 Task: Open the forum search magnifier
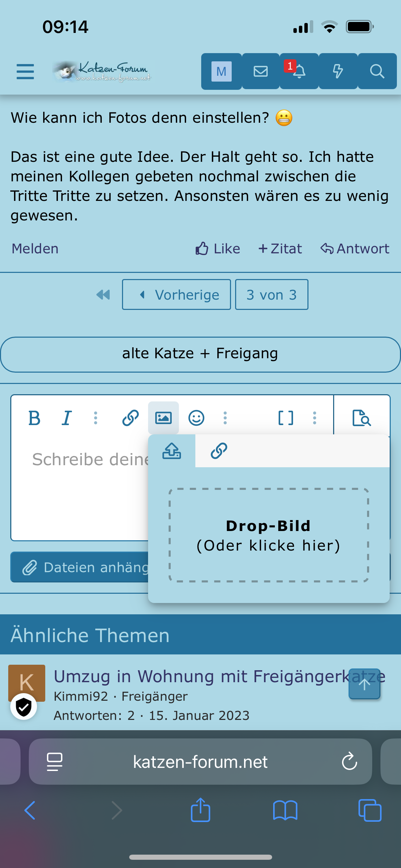(x=377, y=71)
